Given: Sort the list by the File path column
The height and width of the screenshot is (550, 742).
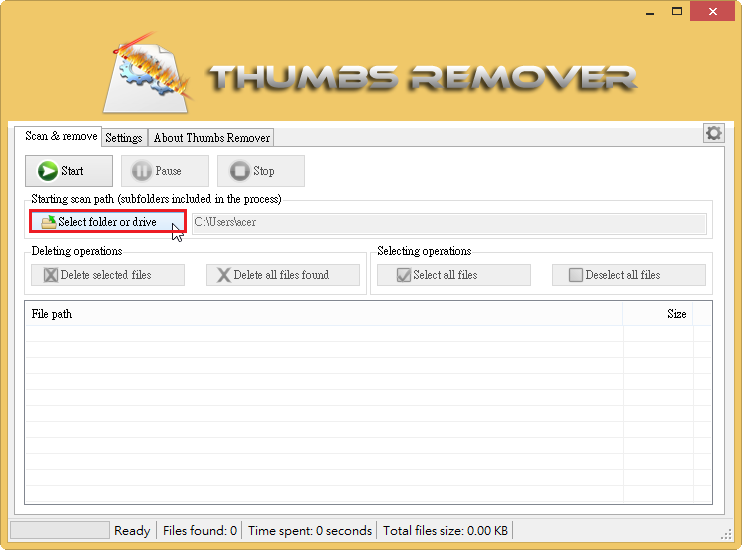Looking at the screenshot, I should (320, 314).
